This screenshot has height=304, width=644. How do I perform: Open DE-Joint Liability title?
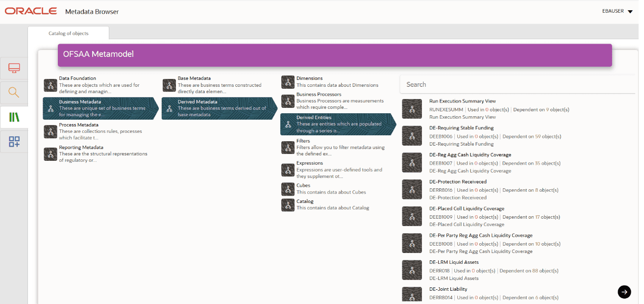pyautogui.click(x=448, y=289)
